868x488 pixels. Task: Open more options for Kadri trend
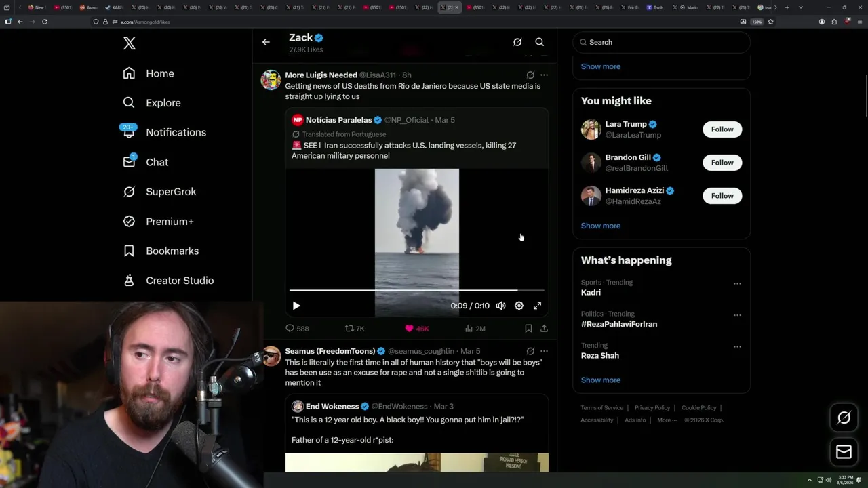[x=737, y=284]
